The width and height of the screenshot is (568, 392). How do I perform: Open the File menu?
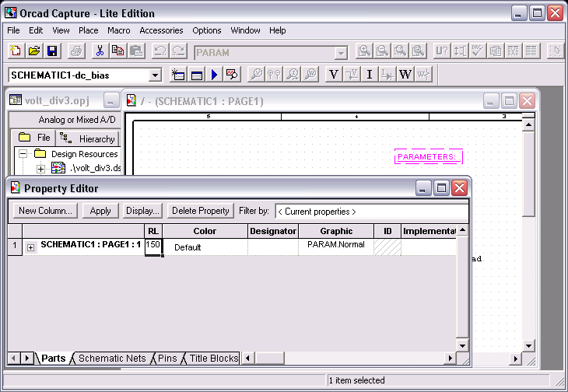[13, 30]
